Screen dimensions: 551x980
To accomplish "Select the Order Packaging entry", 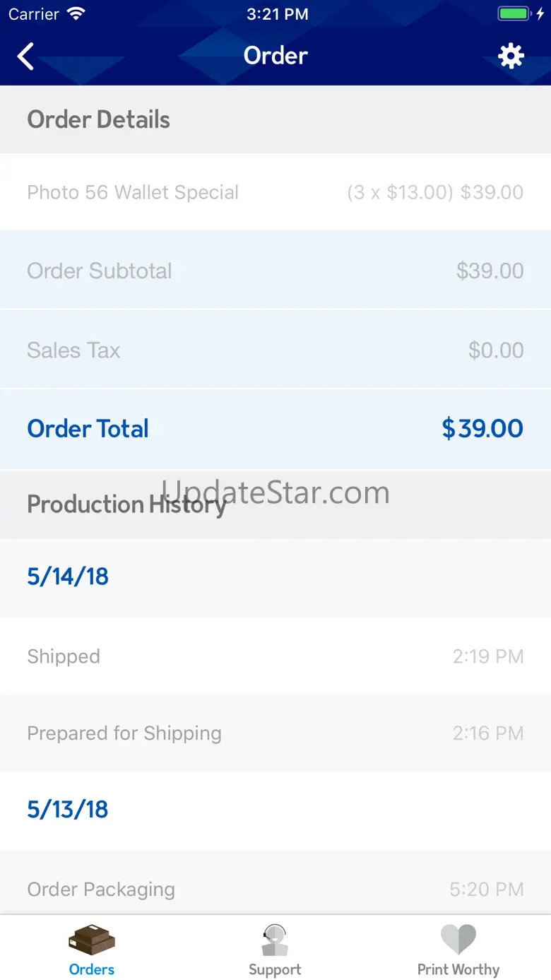I will coord(275,889).
